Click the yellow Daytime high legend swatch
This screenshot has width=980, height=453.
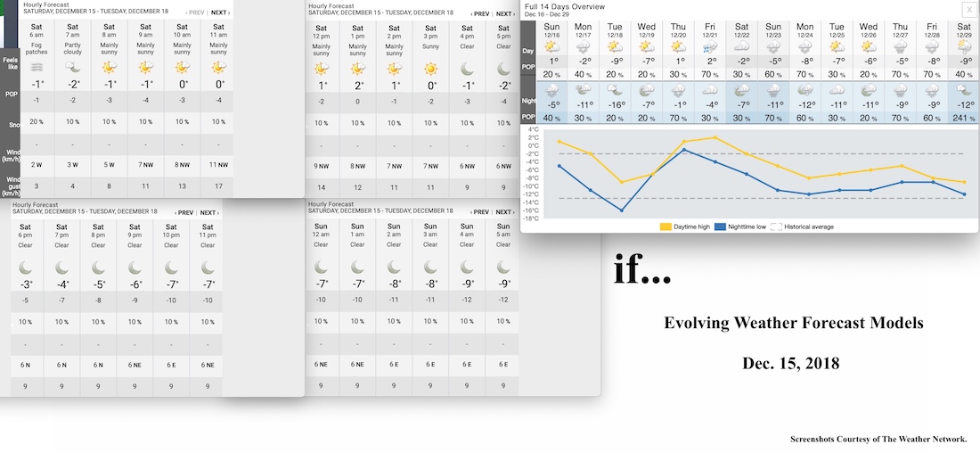point(666,226)
